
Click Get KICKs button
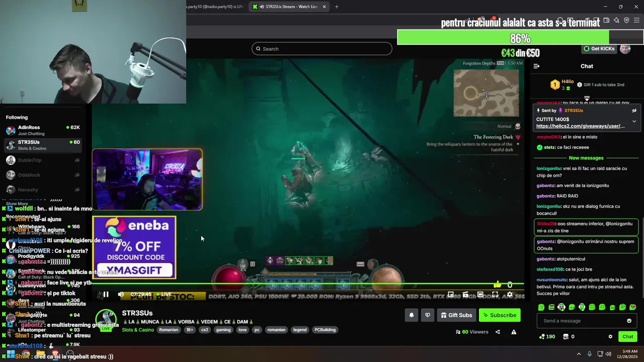click(x=599, y=49)
